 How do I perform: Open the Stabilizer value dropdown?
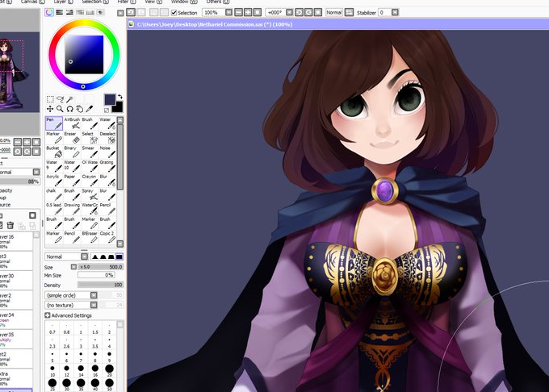pyautogui.click(x=395, y=12)
